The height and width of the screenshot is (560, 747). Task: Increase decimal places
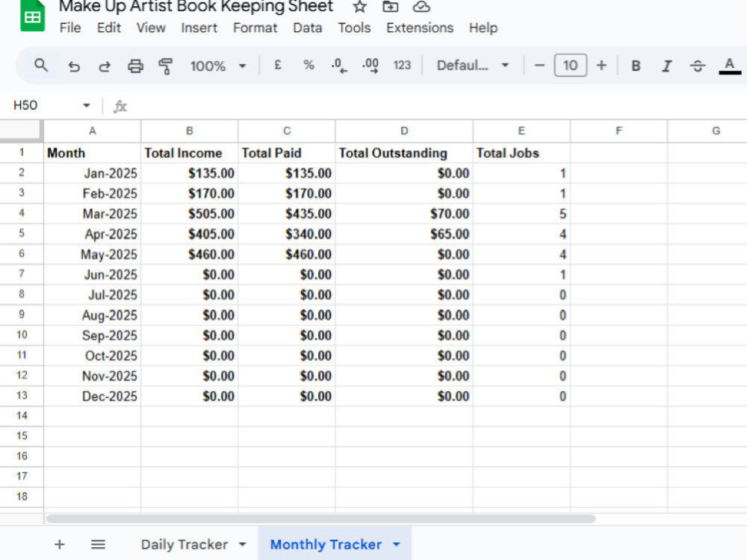pyautogui.click(x=371, y=65)
